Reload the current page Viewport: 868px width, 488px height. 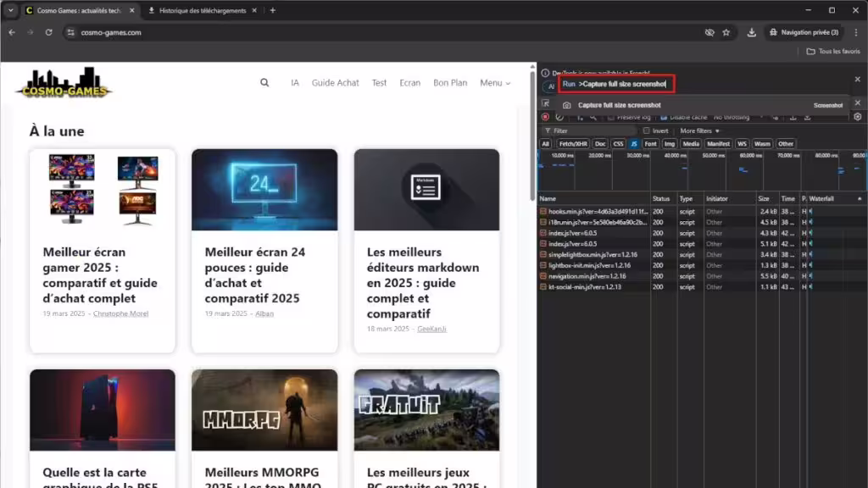click(48, 33)
